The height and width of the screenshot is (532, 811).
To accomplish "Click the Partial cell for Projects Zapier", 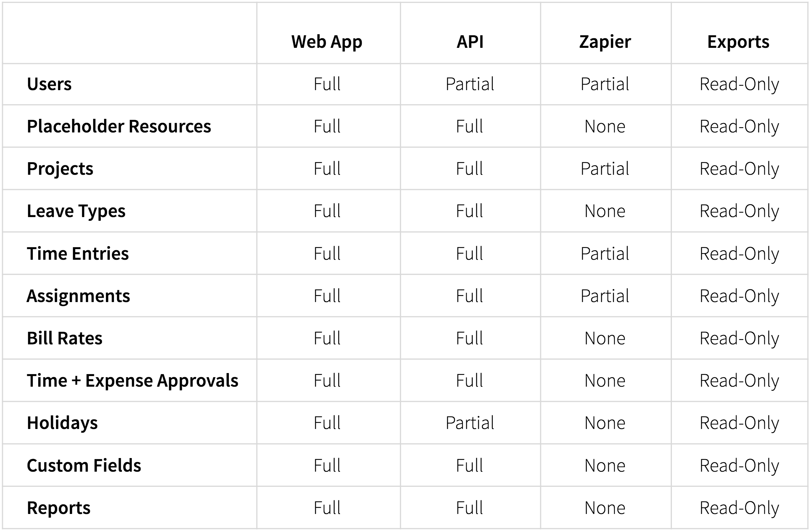I will tap(605, 169).
